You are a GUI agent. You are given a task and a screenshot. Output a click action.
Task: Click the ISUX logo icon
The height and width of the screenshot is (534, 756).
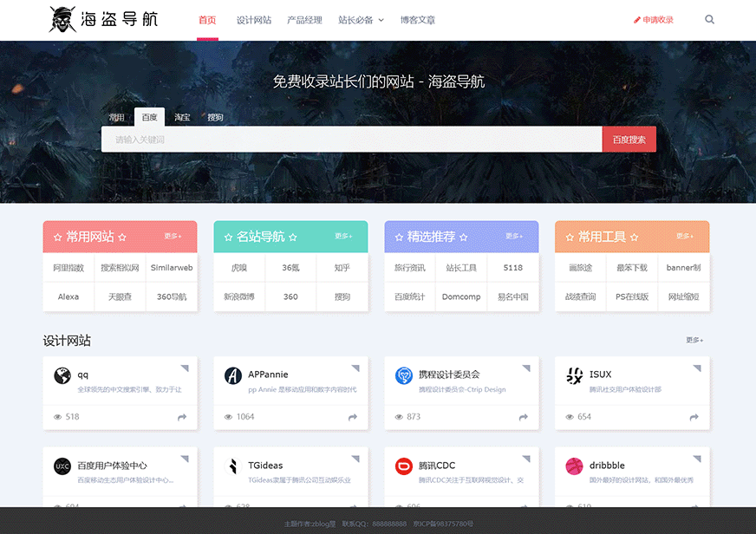(573, 375)
